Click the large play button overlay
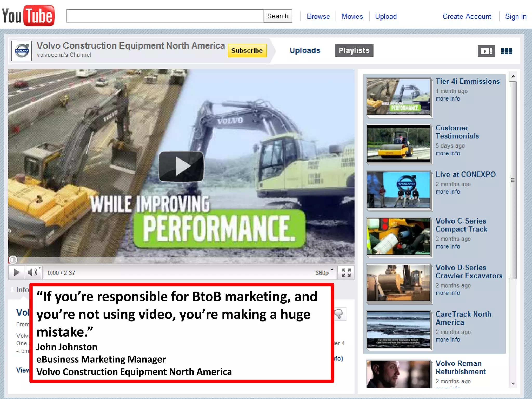 point(181,167)
